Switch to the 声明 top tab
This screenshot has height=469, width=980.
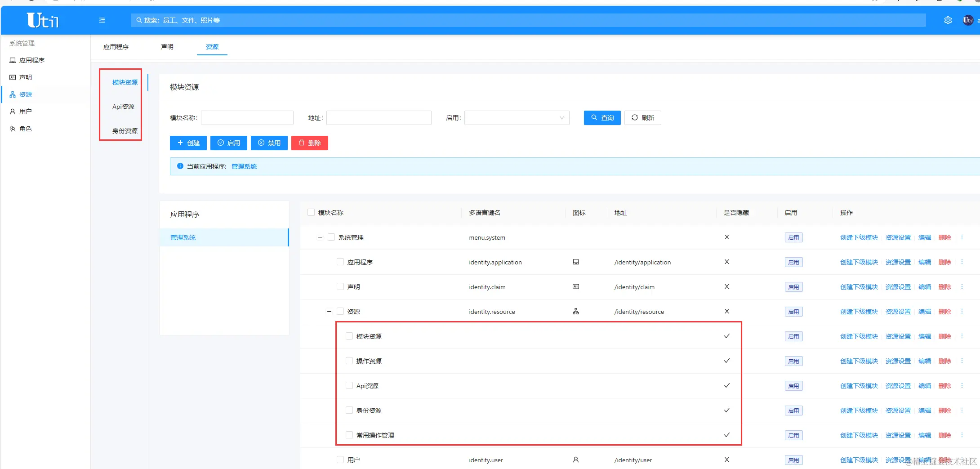click(167, 47)
